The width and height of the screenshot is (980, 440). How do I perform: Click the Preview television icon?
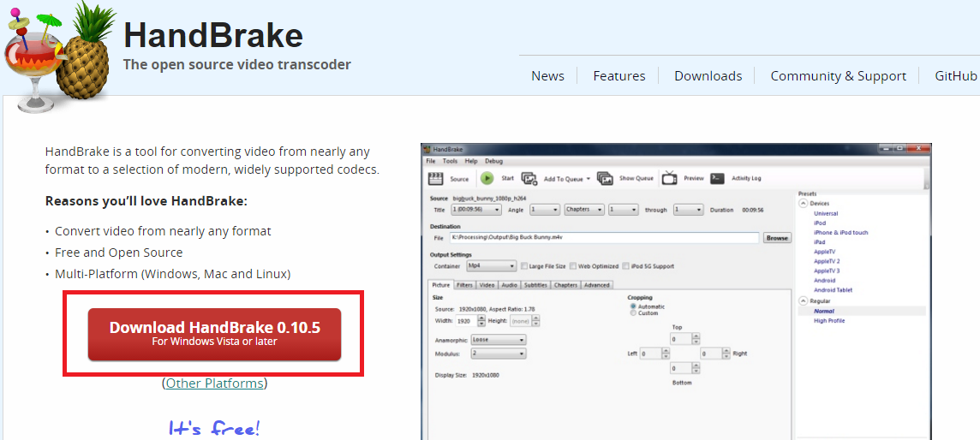tap(669, 179)
